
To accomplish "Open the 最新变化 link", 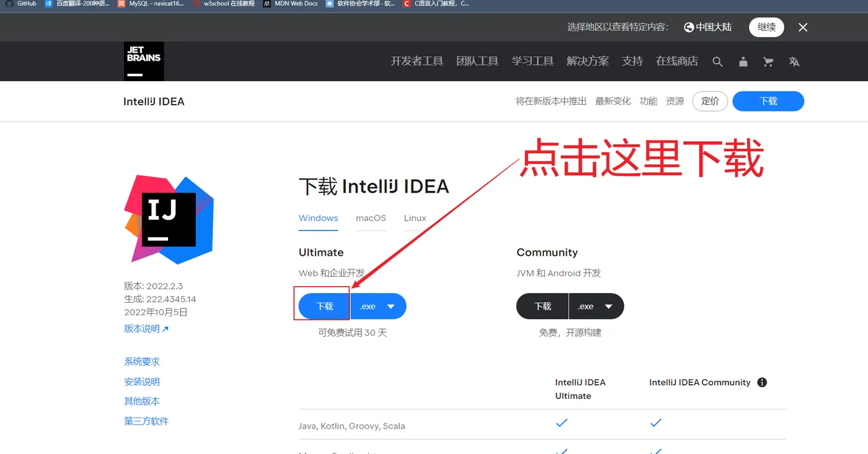I will click(x=613, y=102).
